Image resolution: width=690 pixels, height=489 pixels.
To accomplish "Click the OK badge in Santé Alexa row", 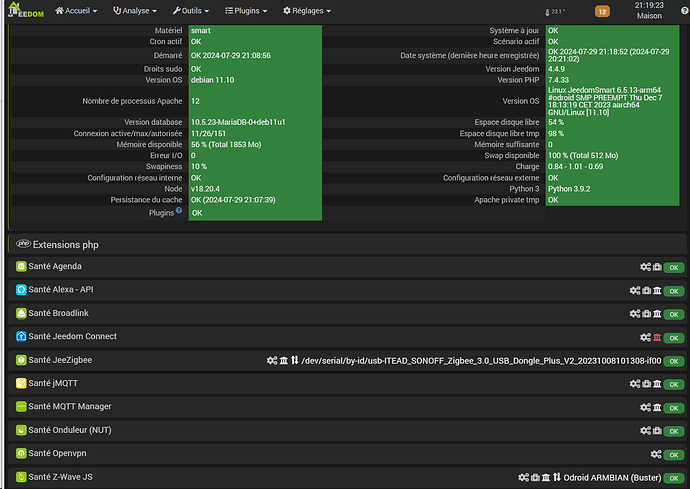I will [674, 291].
